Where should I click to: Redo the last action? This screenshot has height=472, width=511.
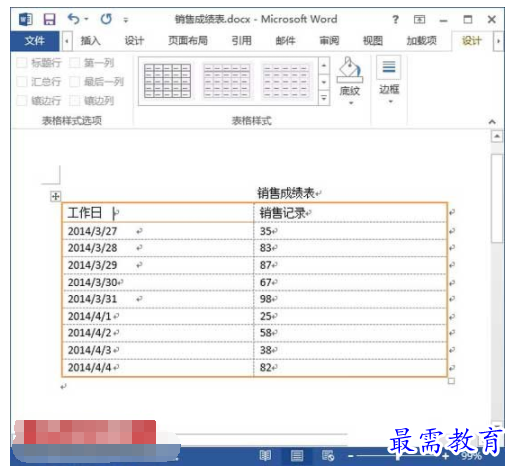(106, 19)
